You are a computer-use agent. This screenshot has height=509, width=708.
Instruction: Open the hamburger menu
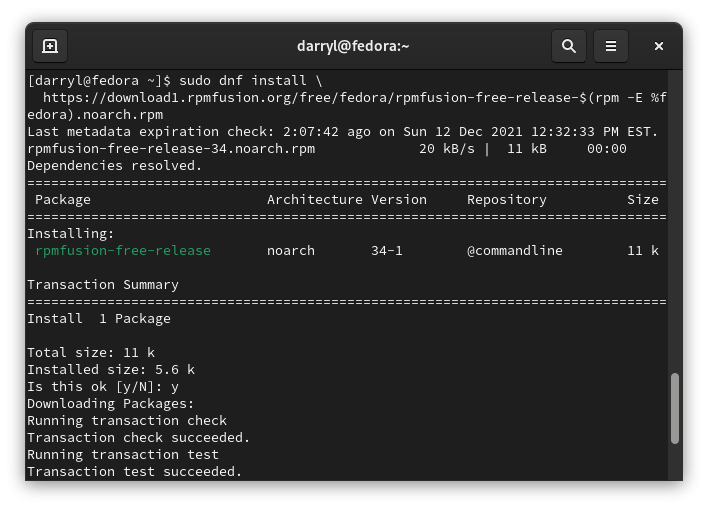click(x=610, y=46)
